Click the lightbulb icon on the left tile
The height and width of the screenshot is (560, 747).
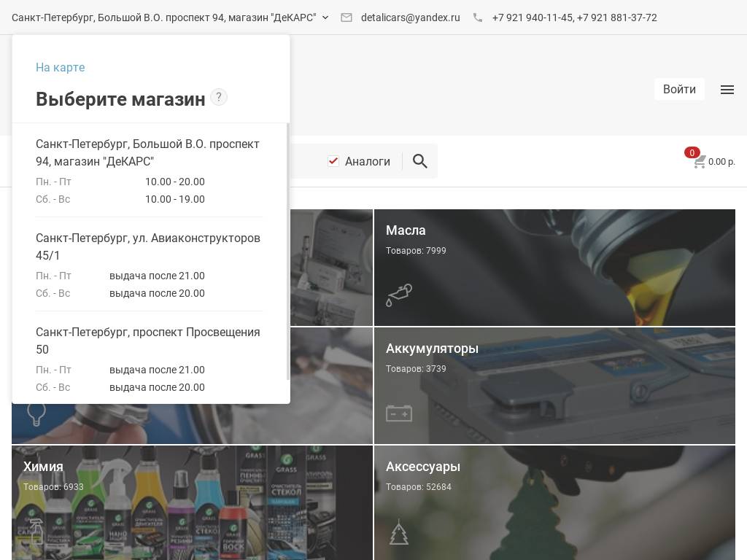36,413
